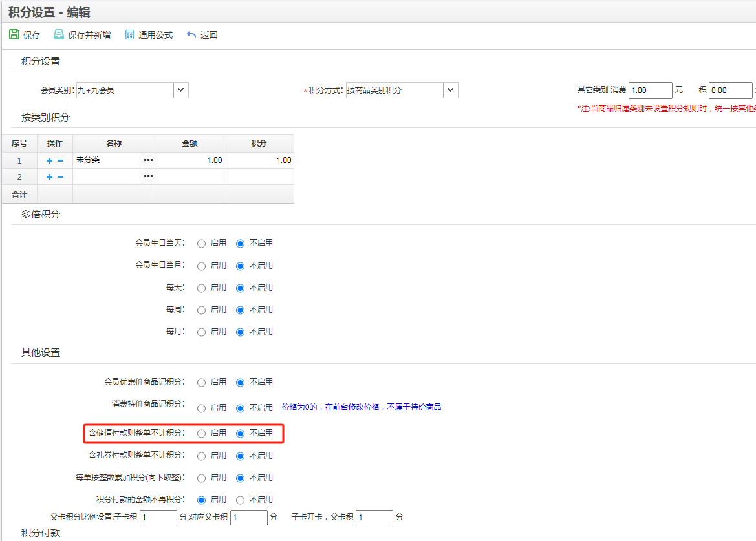Image resolution: width=756 pixels, height=541 pixels.
Task: Enable 每单按整数累加积分(向下取整)
Action: tap(202, 478)
